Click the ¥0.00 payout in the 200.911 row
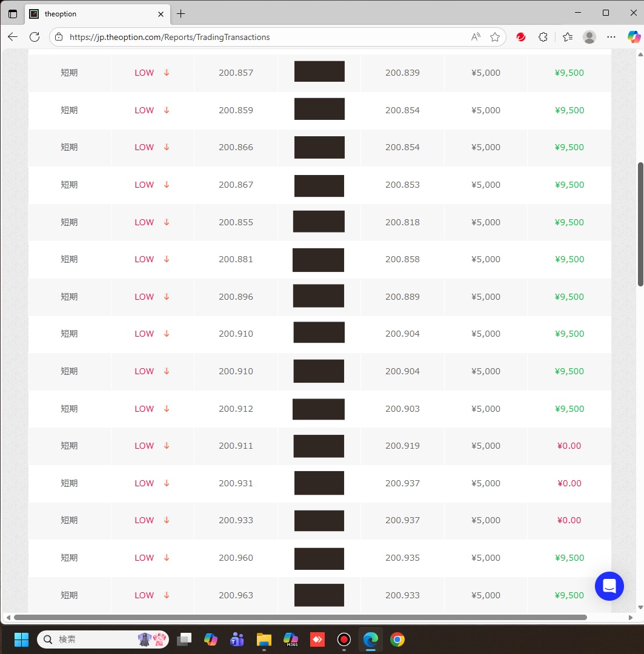The width and height of the screenshot is (644, 654). (x=569, y=446)
